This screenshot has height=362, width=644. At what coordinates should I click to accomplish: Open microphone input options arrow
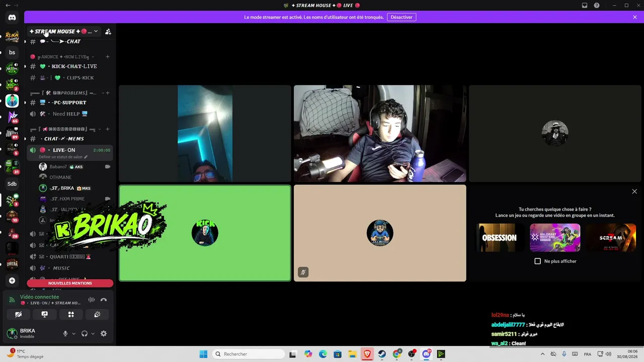click(73, 333)
